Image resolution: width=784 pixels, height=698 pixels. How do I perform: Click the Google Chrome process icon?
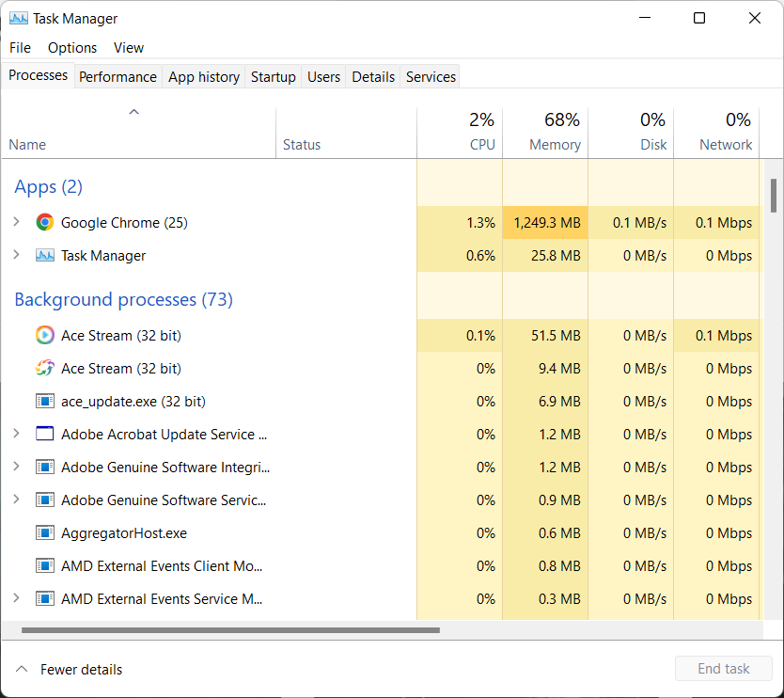pyautogui.click(x=44, y=223)
